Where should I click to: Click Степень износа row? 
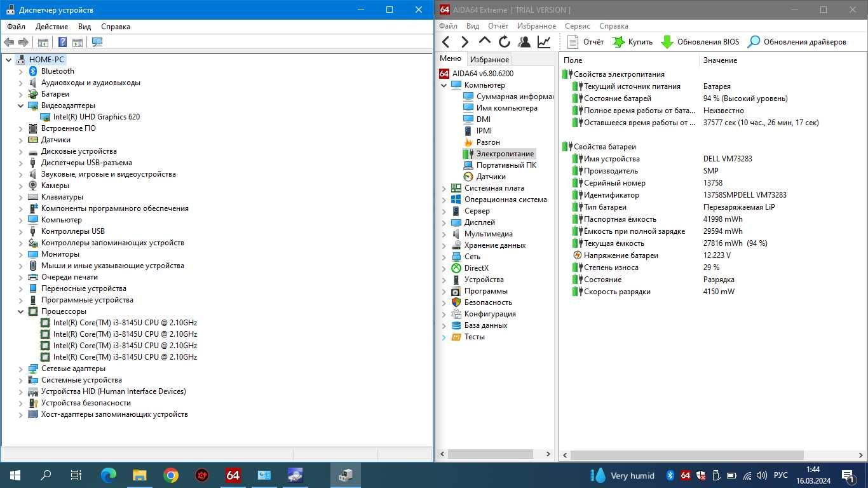(713, 268)
